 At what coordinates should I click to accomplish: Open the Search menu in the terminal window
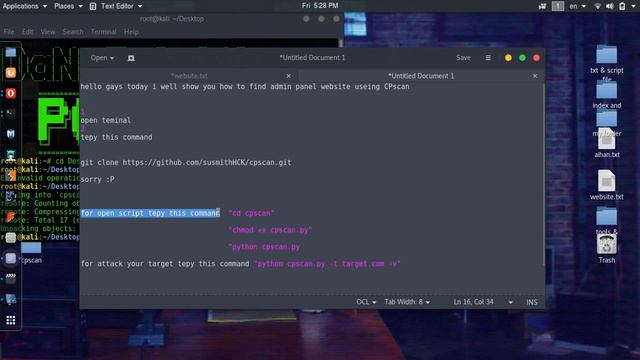(x=73, y=32)
